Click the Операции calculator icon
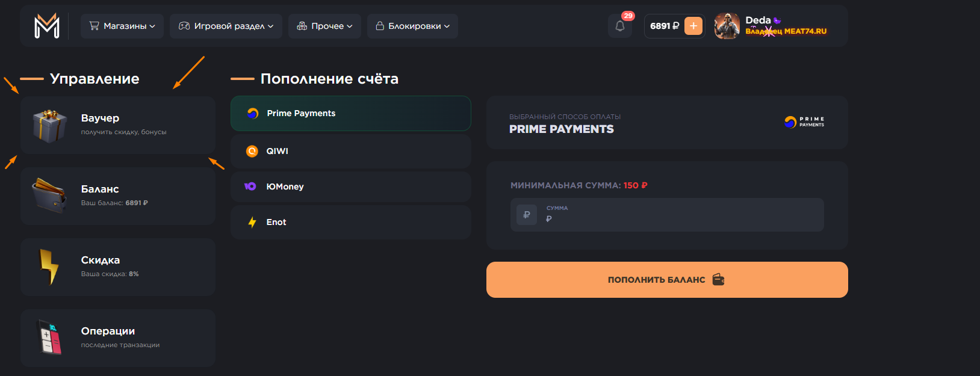The width and height of the screenshot is (980, 376). pos(49,337)
